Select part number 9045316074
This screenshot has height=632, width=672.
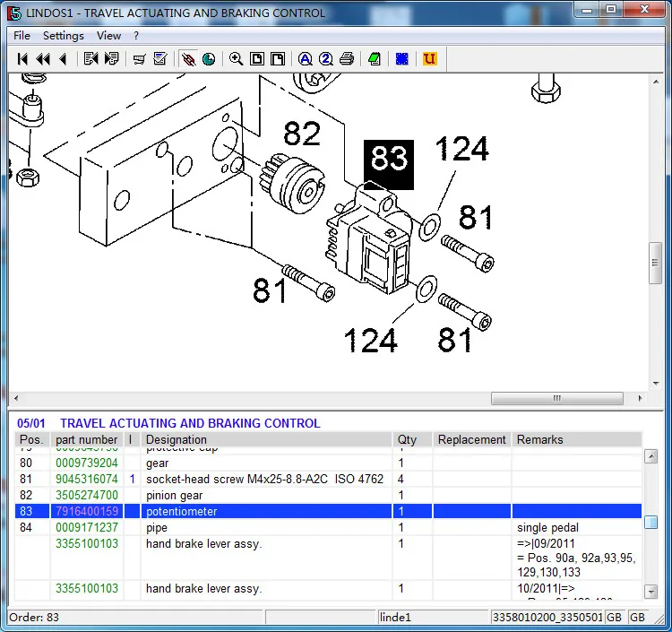87,479
